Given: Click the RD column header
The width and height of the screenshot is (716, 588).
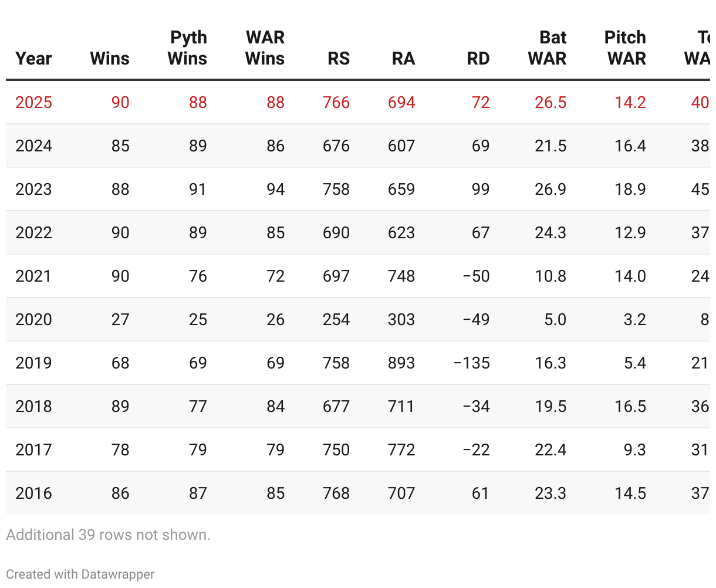Looking at the screenshot, I should point(478,59).
